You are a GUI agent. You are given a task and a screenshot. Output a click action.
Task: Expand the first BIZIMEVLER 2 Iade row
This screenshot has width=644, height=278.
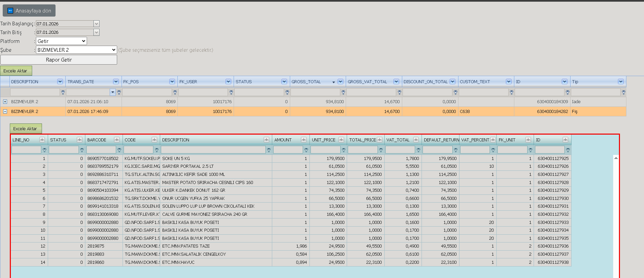pos(5,101)
